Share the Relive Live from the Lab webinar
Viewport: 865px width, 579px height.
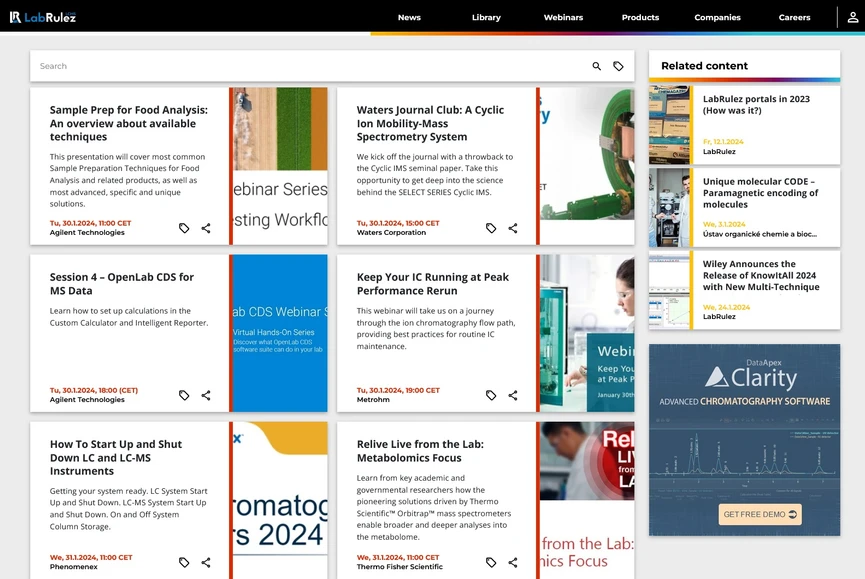[x=512, y=562]
